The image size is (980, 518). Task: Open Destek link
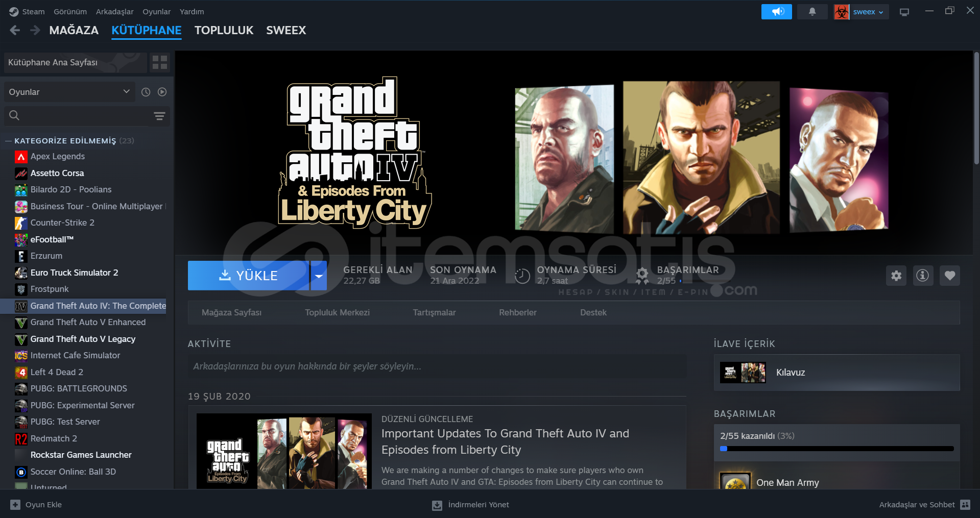point(593,313)
